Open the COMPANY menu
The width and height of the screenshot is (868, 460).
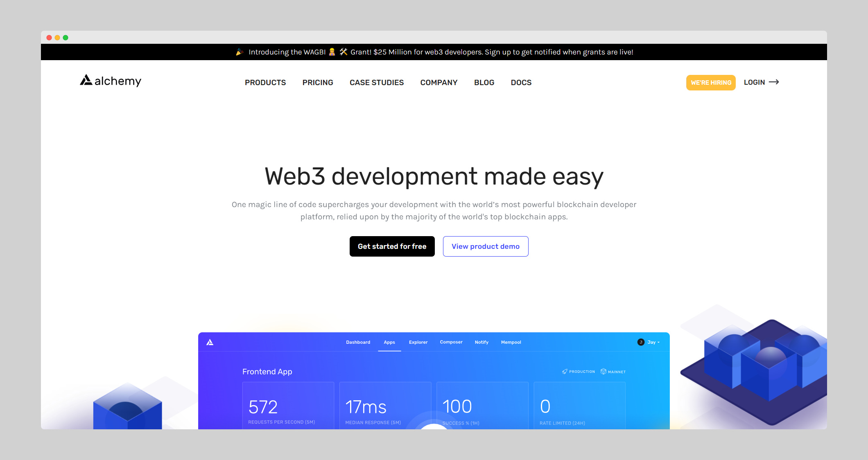[439, 83]
